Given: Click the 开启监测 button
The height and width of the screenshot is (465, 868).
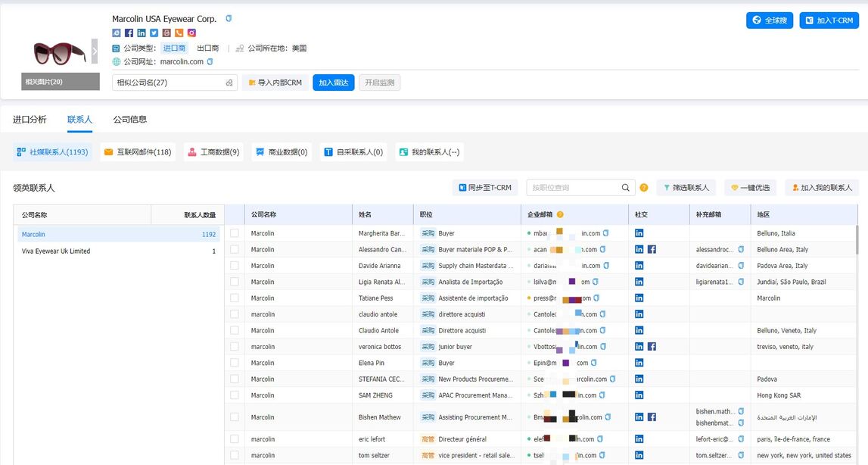Looking at the screenshot, I should (379, 83).
